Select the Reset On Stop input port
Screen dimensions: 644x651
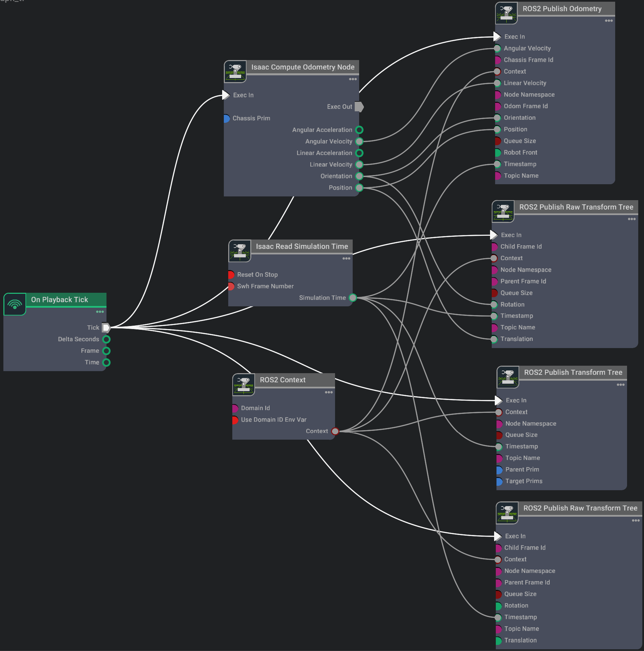(231, 275)
